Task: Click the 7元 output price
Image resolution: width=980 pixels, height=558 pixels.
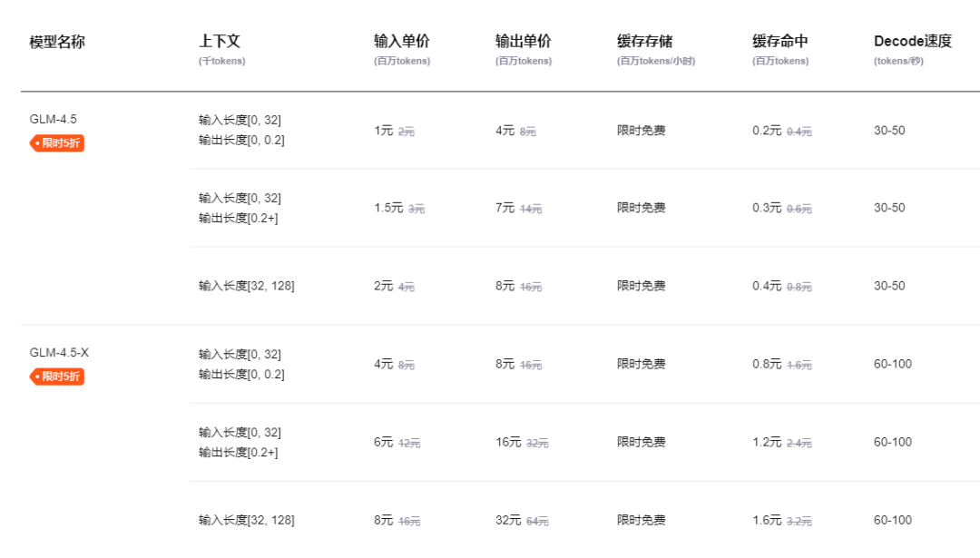Action: pyautogui.click(x=505, y=208)
